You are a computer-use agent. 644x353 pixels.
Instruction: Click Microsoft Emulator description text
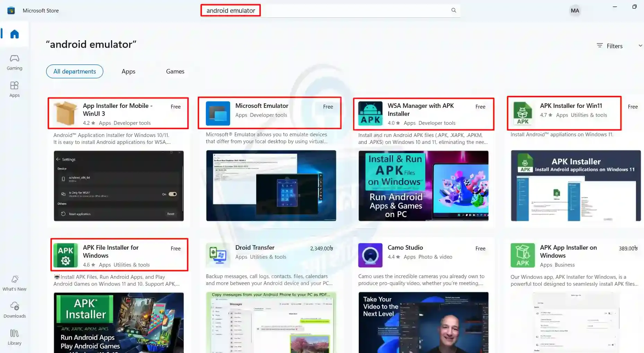[x=266, y=138]
